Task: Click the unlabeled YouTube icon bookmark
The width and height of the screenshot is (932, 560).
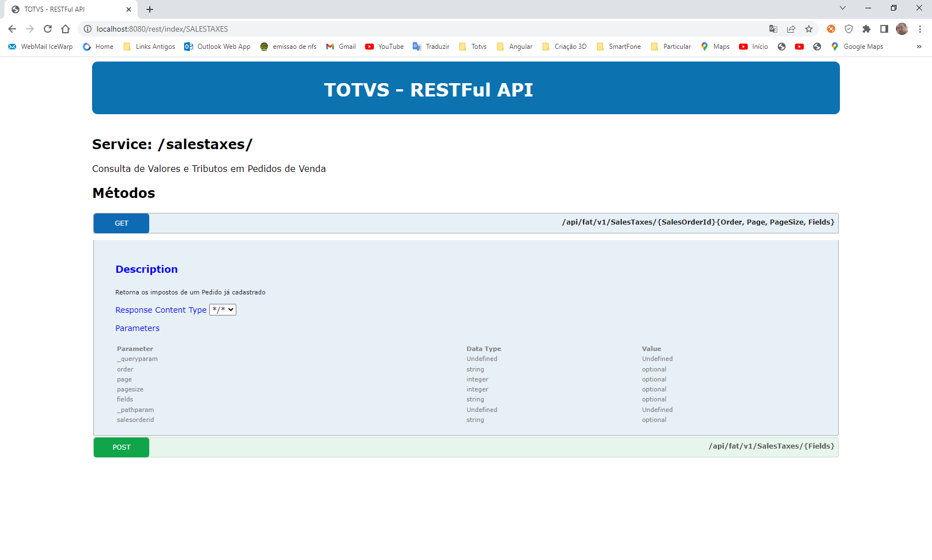Action: pos(799,47)
